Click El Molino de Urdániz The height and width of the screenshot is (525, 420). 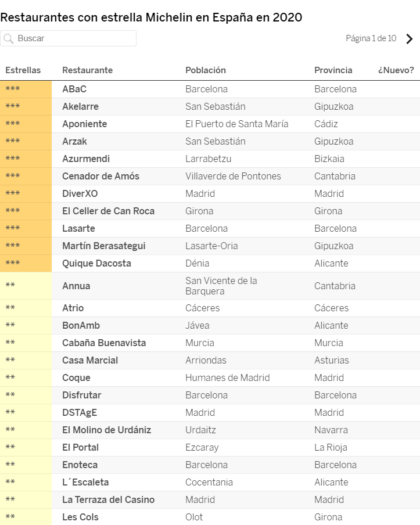pos(106,430)
